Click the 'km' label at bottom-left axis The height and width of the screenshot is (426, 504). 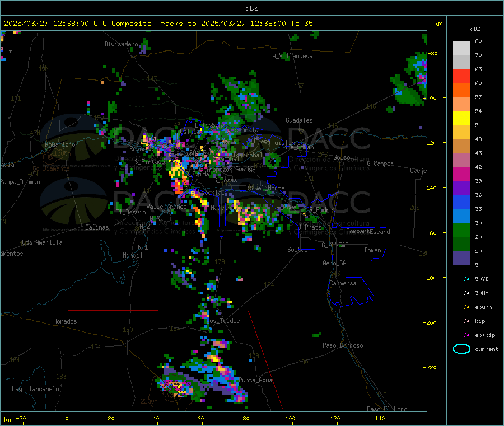(8, 420)
